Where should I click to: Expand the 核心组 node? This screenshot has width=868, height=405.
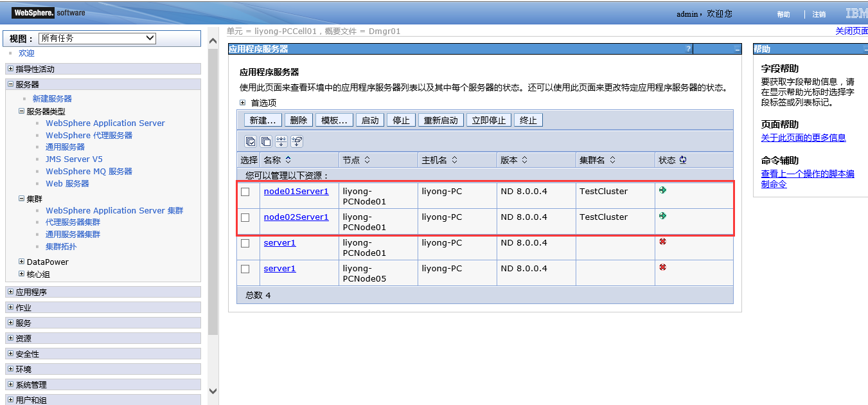coord(21,274)
